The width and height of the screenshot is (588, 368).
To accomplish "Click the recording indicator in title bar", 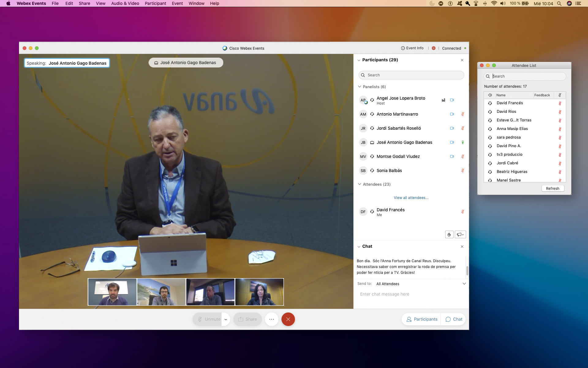I will click(x=433, y=48).
